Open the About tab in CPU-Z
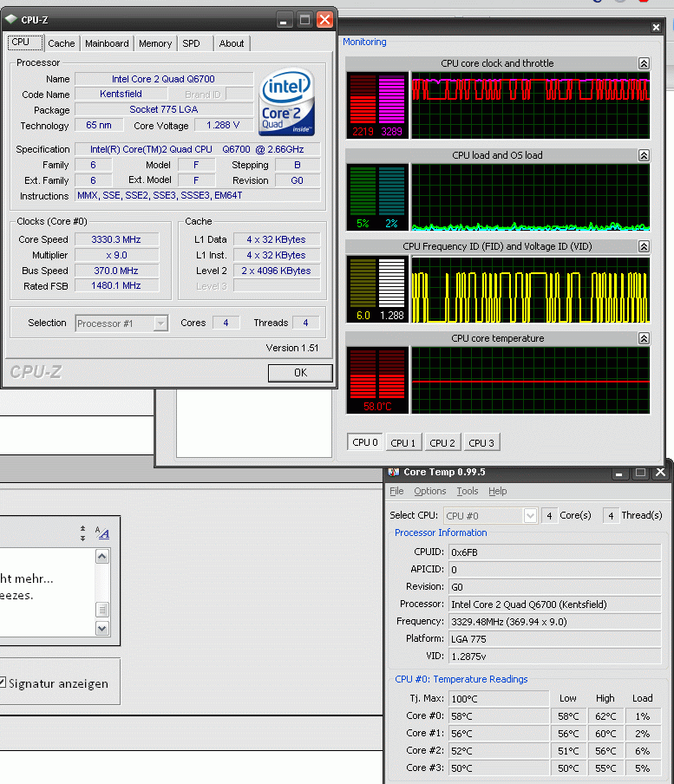Screen dimensions: 674x784 [232, 43]
